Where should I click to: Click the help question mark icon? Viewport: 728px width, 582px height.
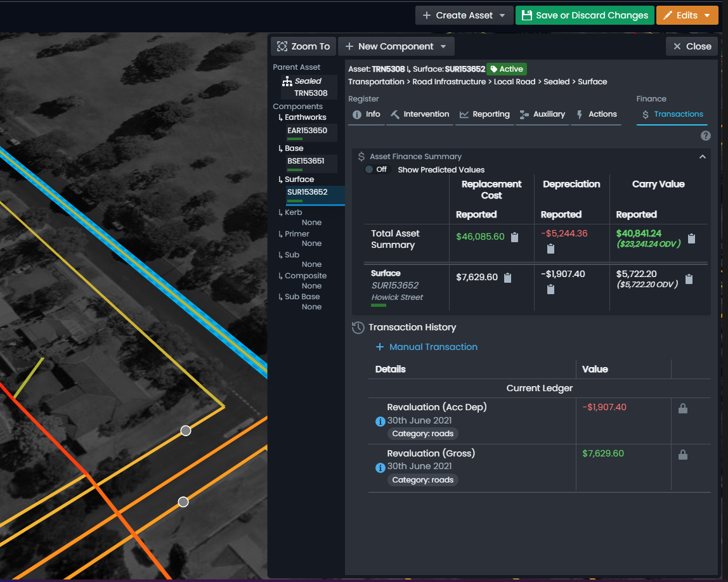pos(705,136)
